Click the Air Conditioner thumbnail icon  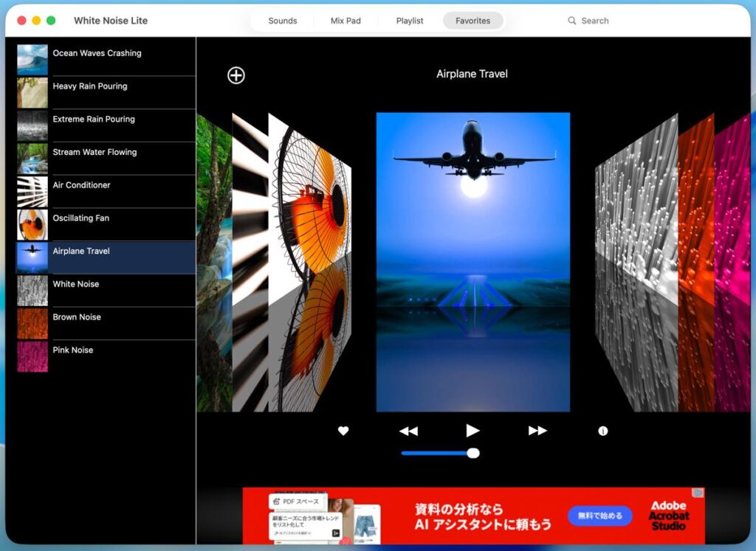pyautogui.click(x=32, y=192)
